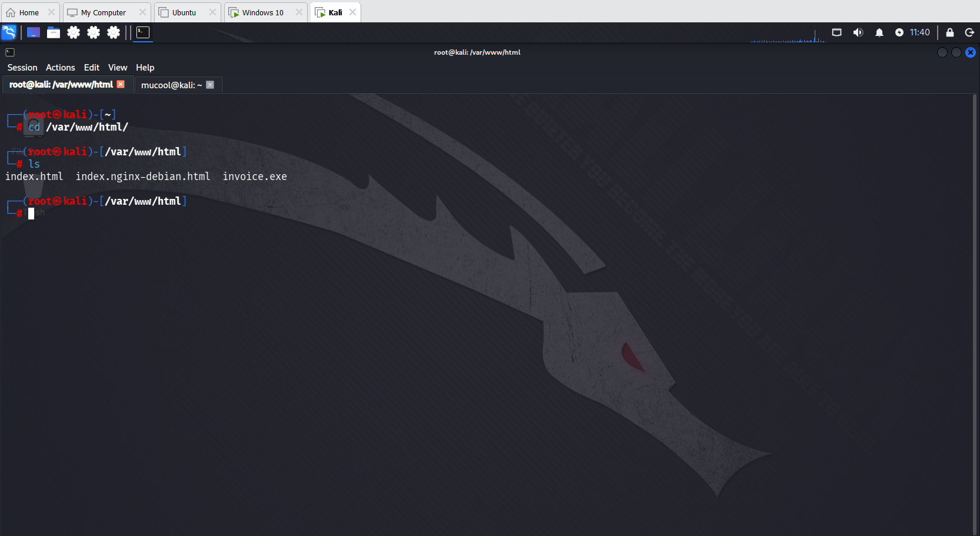This screenshot has width=980, height=536.
Task: Click the volume speaker tray icon
Action: coord(858,32)
